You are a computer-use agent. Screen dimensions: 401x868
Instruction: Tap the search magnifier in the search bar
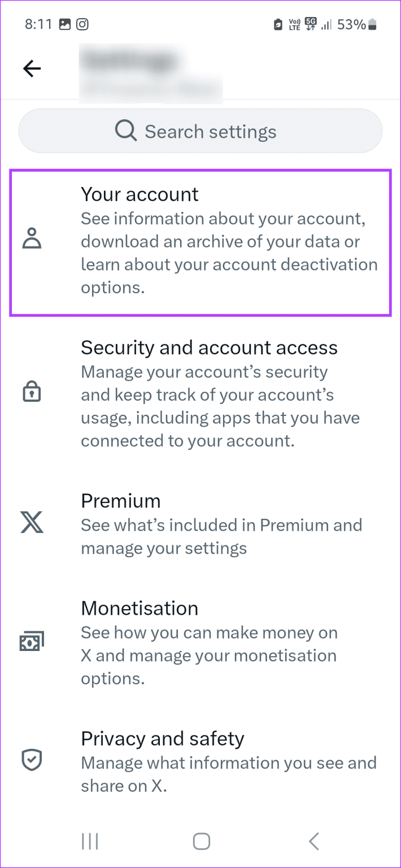125,131
